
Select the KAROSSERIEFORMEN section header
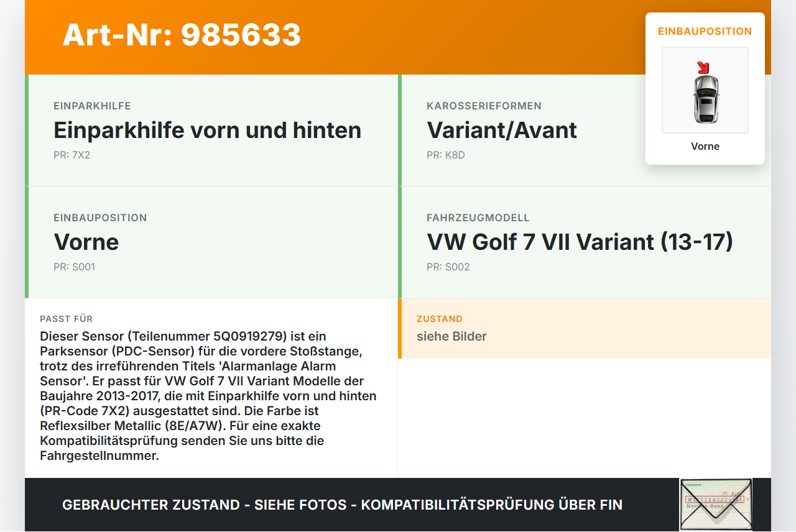tap(484, 106)
